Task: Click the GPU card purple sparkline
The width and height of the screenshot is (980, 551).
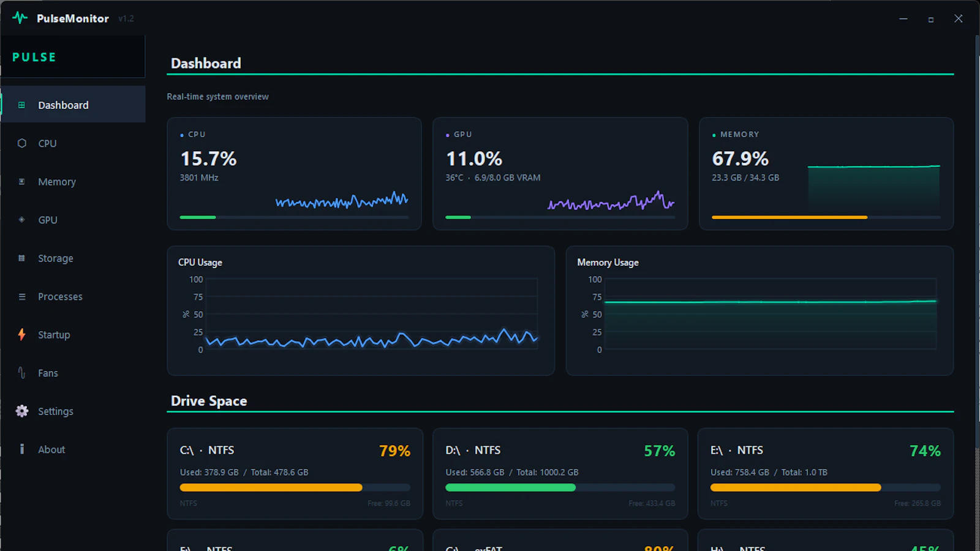Action: pos(611,200)
